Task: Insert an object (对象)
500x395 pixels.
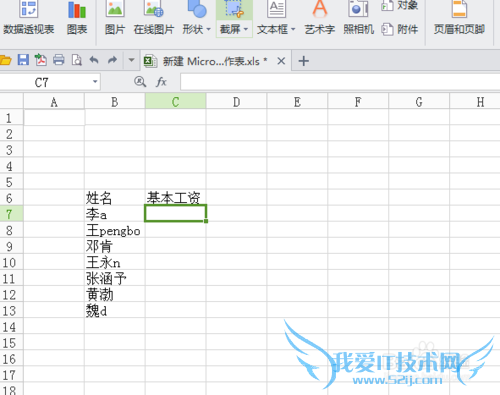Action: [400, 5]
